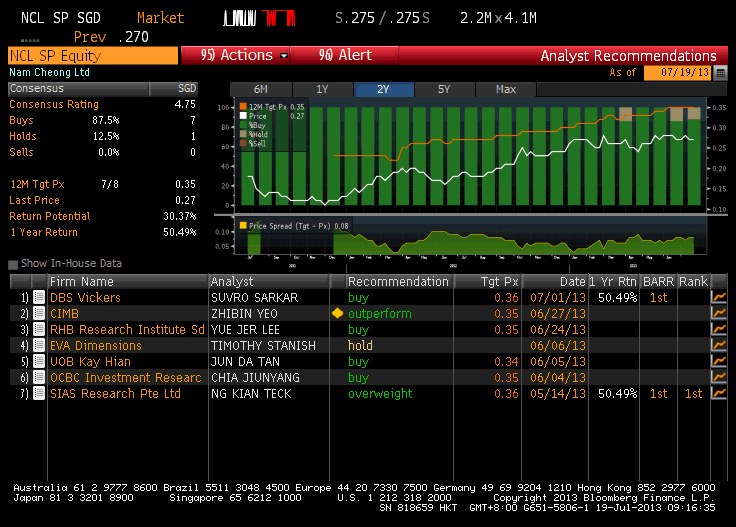
Task: Show the chart icon for CIMB row
Action: (719, 313)
